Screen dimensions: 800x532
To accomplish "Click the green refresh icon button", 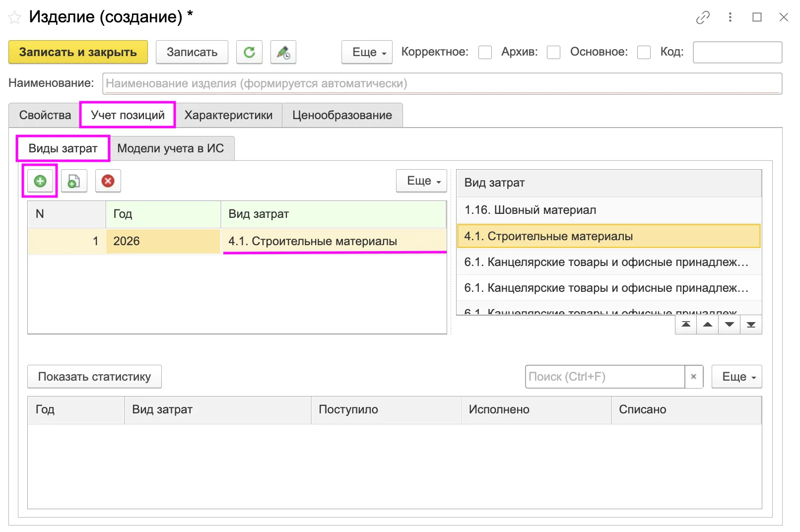I will pos(249,52).
